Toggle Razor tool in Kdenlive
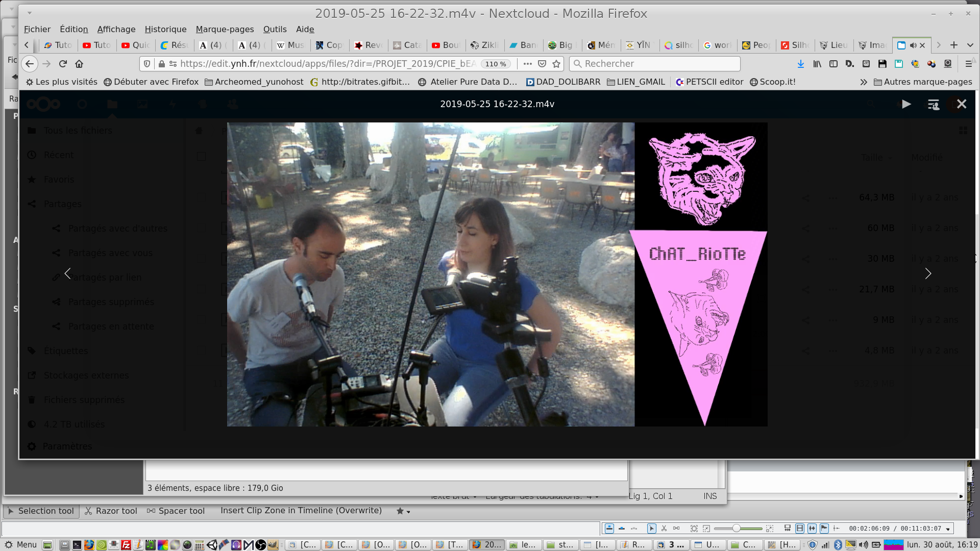Screen dimensions: 980x551 [x=111, y=511]
